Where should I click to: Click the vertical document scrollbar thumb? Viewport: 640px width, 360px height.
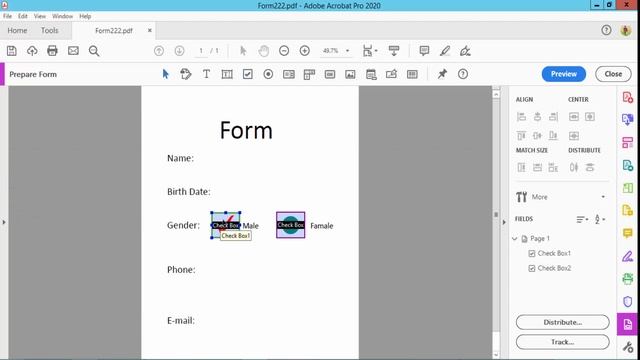(x=496, y=214)
